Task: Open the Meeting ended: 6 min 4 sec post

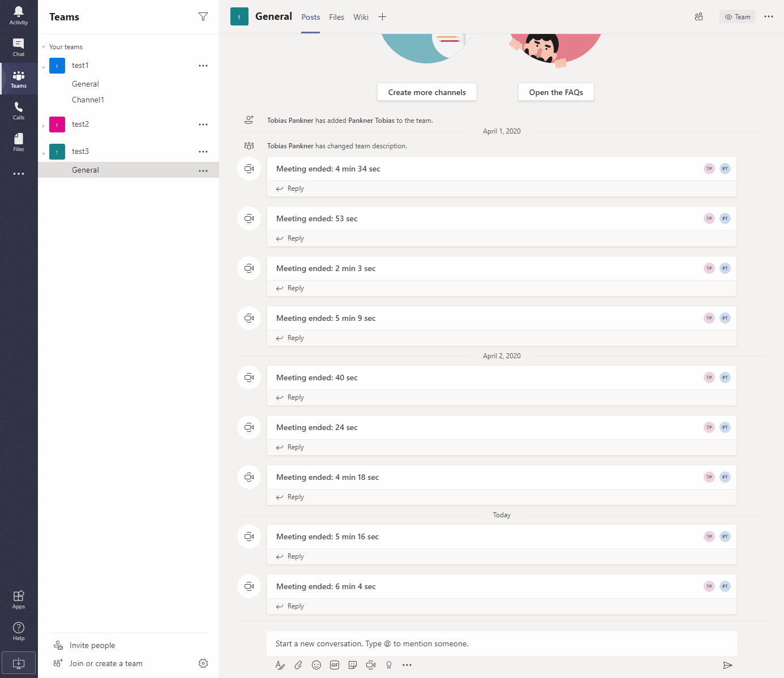Action: pyautogui.click(x=502, y=586)
